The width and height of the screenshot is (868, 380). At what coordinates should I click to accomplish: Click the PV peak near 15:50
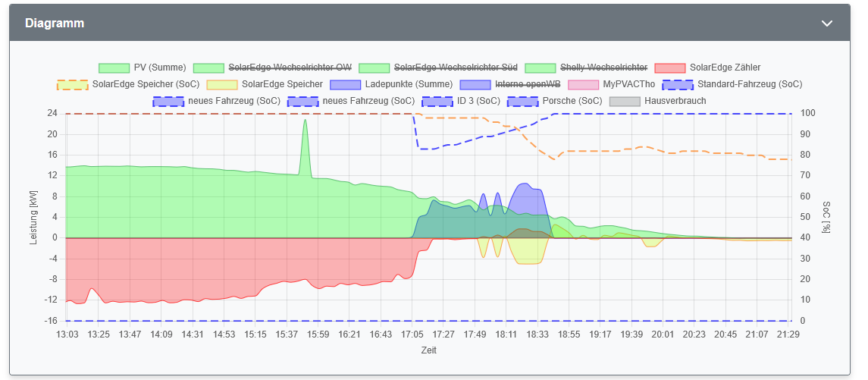pos(305,120)
